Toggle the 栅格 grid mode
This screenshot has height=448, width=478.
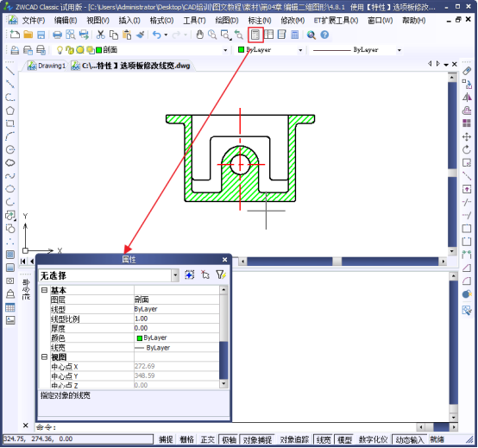[x=186, y=439]
